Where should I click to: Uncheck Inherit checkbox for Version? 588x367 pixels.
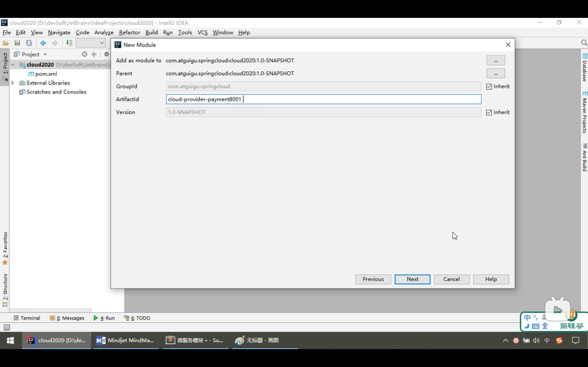point(489,112)
